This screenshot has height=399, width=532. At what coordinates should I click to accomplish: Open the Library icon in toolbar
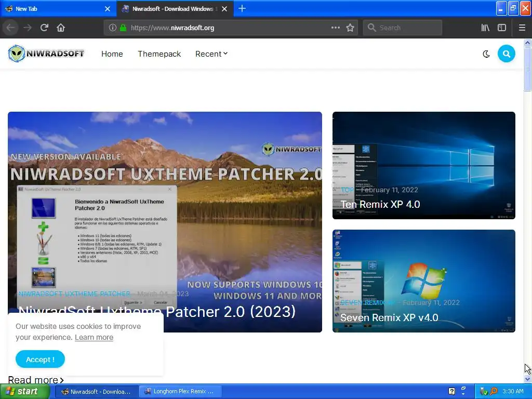click(485, 28)
